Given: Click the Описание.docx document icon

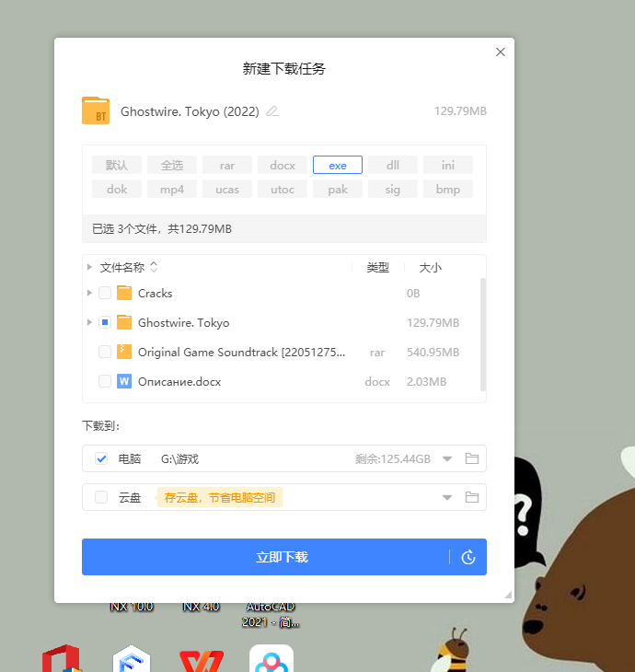Looking at the screenshot, I should [x=124, y=381].
